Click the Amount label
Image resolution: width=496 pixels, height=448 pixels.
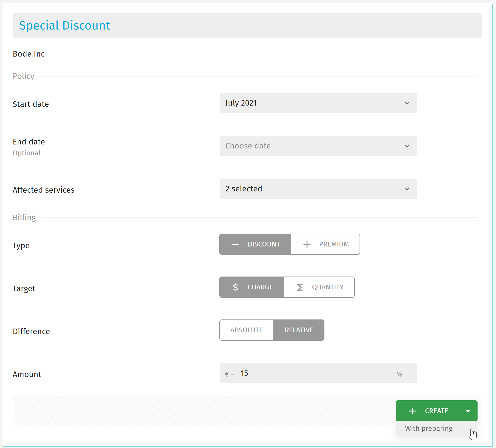(x=27, y=374)
